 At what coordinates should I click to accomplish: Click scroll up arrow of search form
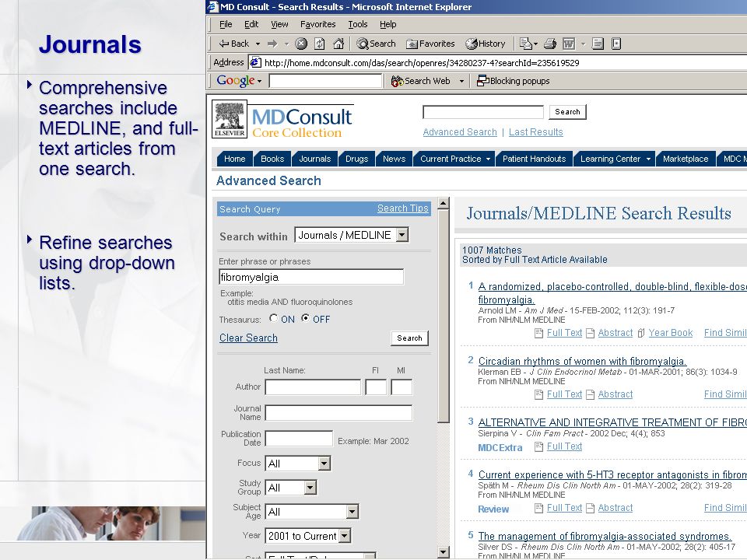(443, 203)
